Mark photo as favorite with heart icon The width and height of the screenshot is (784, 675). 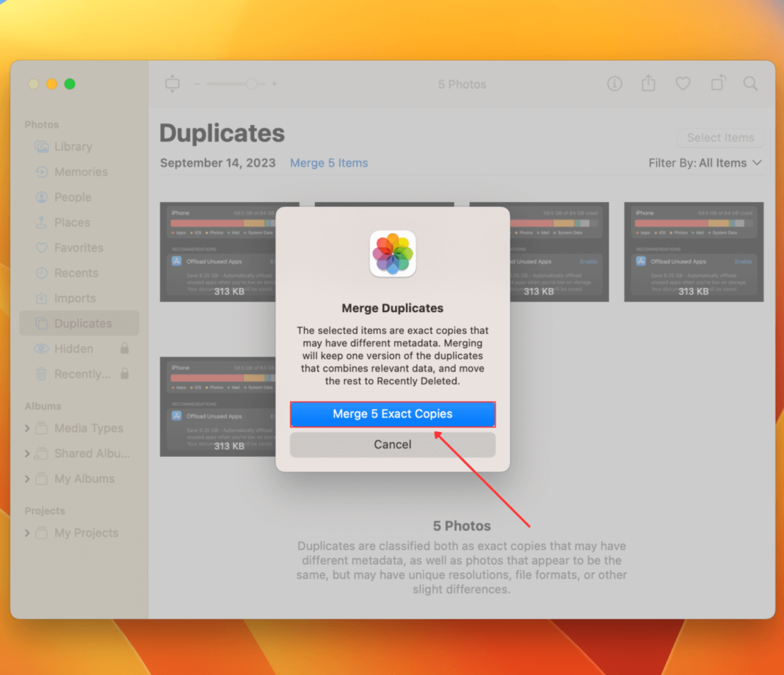[683, 84]
